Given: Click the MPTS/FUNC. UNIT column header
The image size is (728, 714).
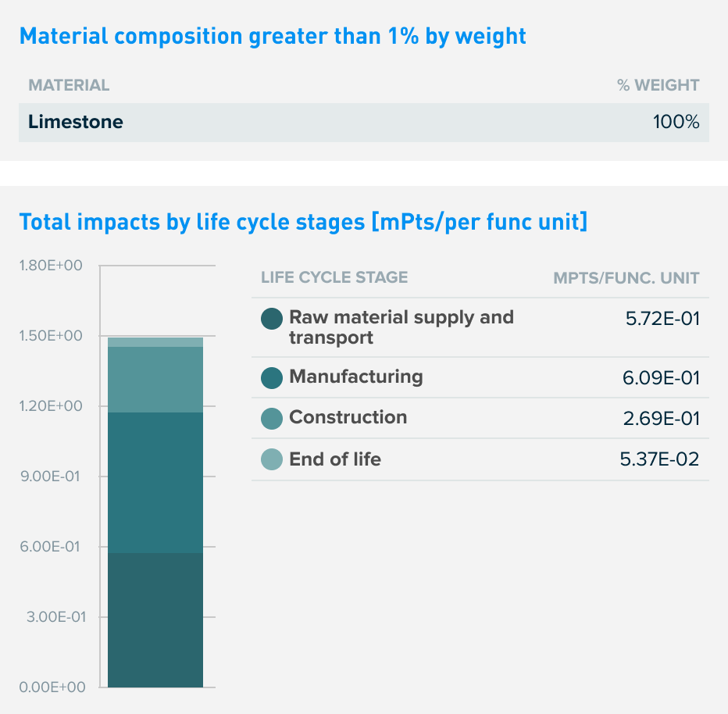Looking at the screenshot, I should pyautogui.click(x=626, y=277).
